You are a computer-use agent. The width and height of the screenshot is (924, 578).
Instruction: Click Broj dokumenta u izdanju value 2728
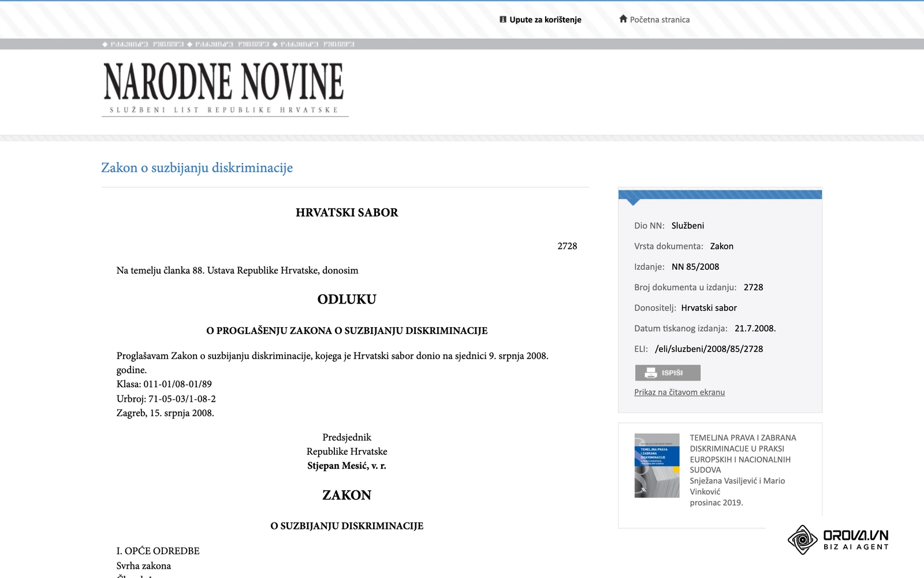pos(753,287)
